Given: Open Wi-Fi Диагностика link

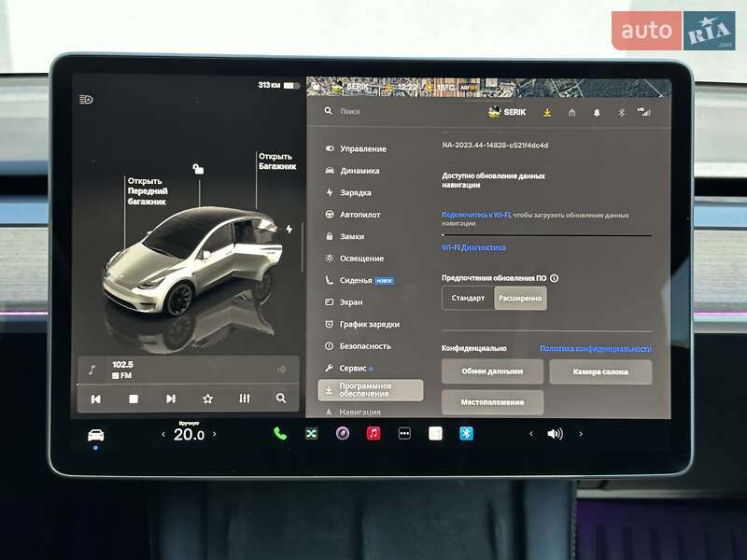Looking at the screenshot, I should click(473, 247).
